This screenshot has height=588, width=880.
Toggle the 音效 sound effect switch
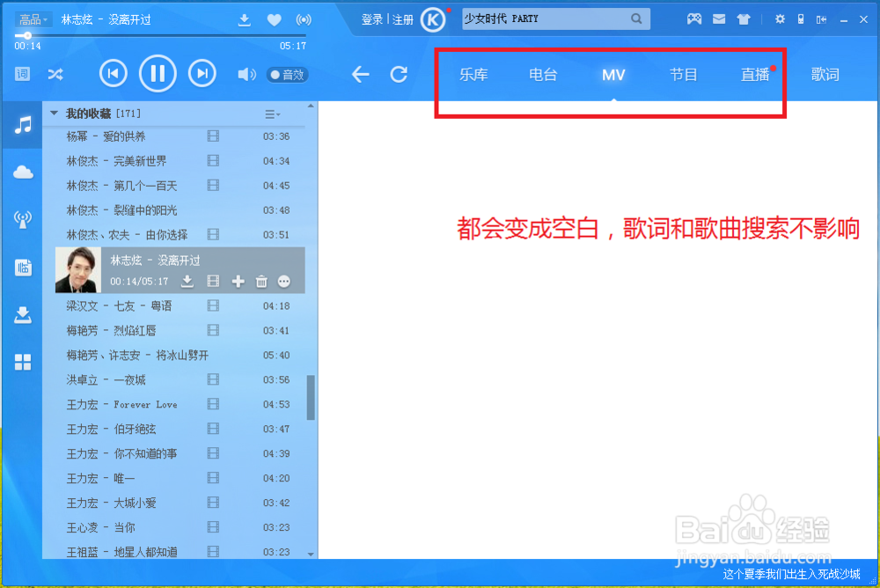click(288, 75)
